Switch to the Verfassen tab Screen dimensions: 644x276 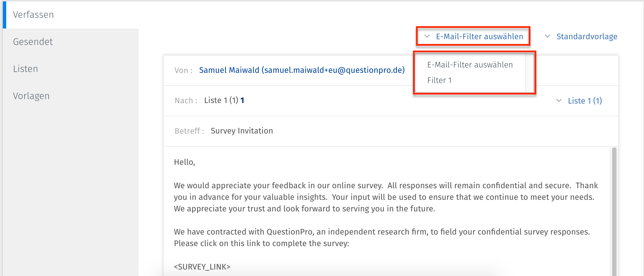point(33,14)
